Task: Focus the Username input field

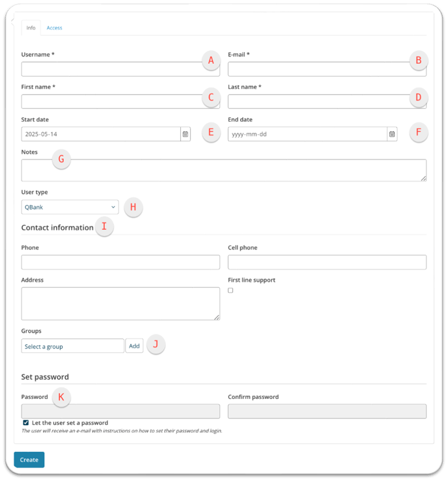Action: 120,69
